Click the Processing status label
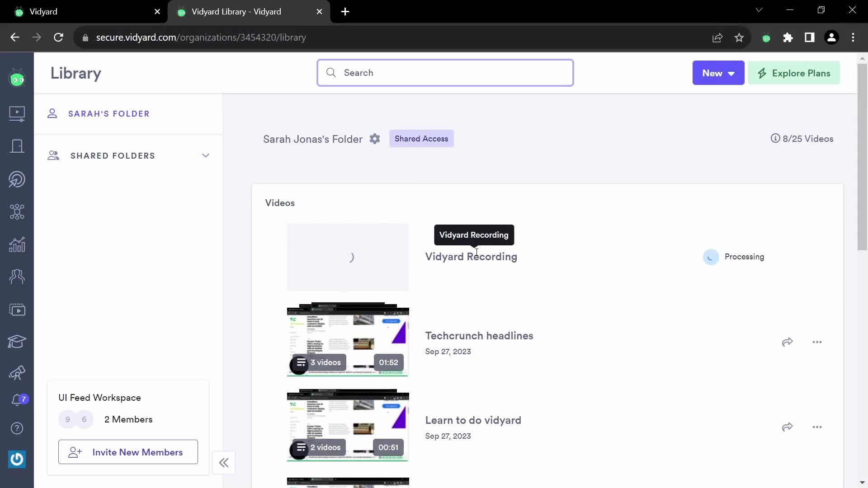868x488 pixels. coord(744,257)
